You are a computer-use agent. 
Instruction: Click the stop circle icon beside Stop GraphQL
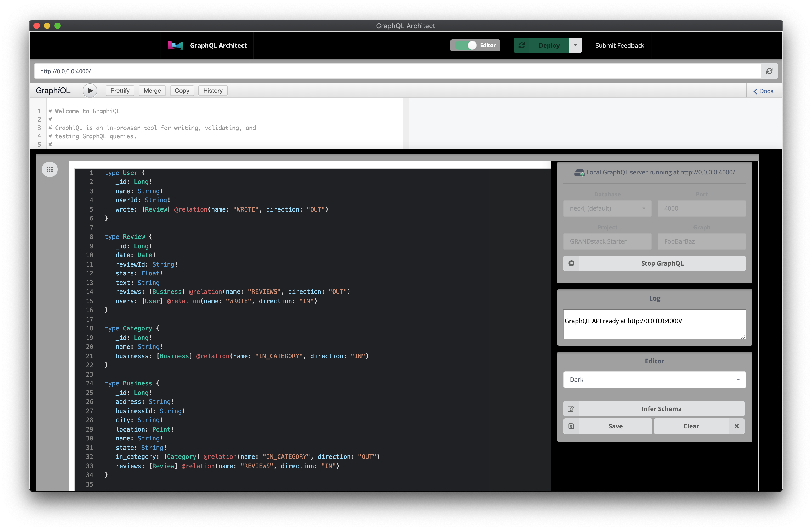572,263
